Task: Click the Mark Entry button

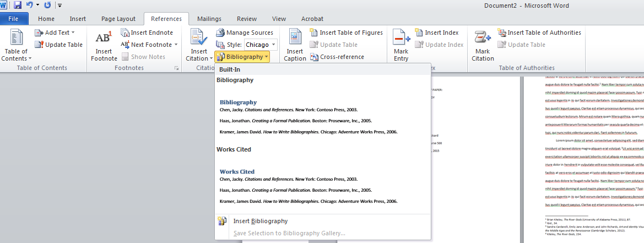Action: 401,45
